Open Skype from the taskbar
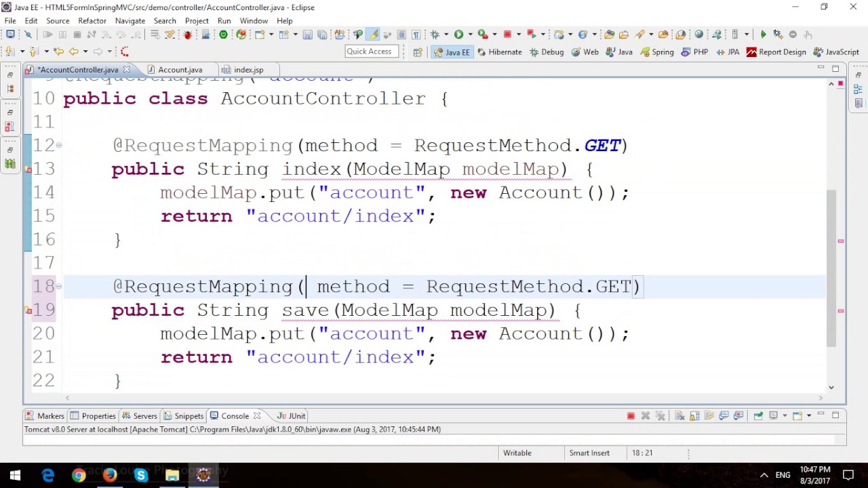This screenshot has width=868, height=488. pos(141,475)
